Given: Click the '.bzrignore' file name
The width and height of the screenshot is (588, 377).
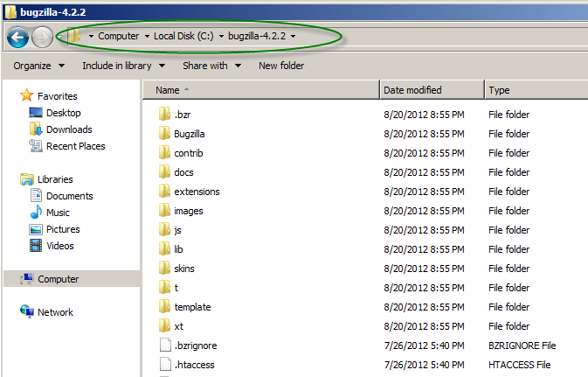Looking at the screenshot, I should (x=196, y=346).
